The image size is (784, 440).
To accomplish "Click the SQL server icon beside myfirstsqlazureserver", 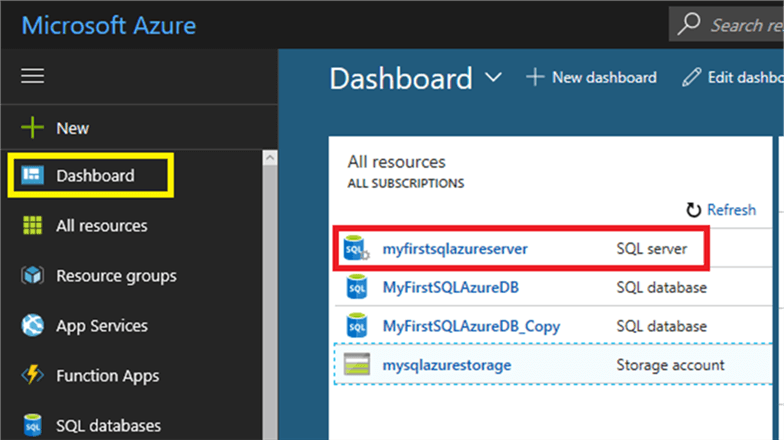I will pyautogui.click(x=356, y=248).
